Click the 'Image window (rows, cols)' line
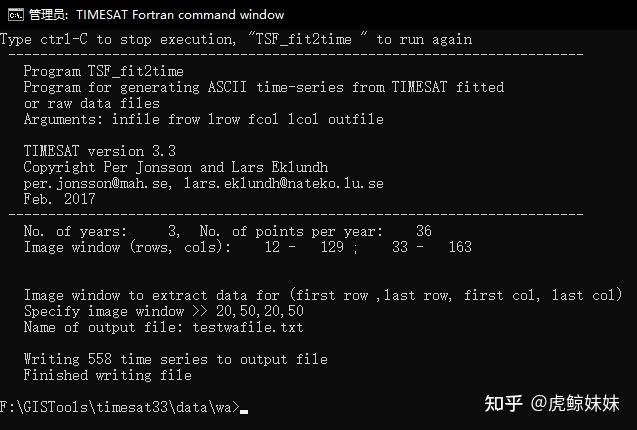The image size is (637, 430). (x=248, y=247)
